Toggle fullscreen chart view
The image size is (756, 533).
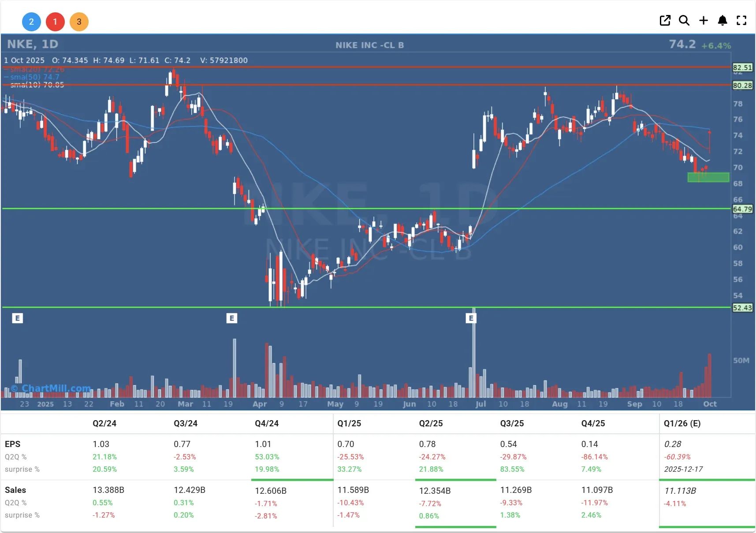pyautogui.click(x=741, y=21)
